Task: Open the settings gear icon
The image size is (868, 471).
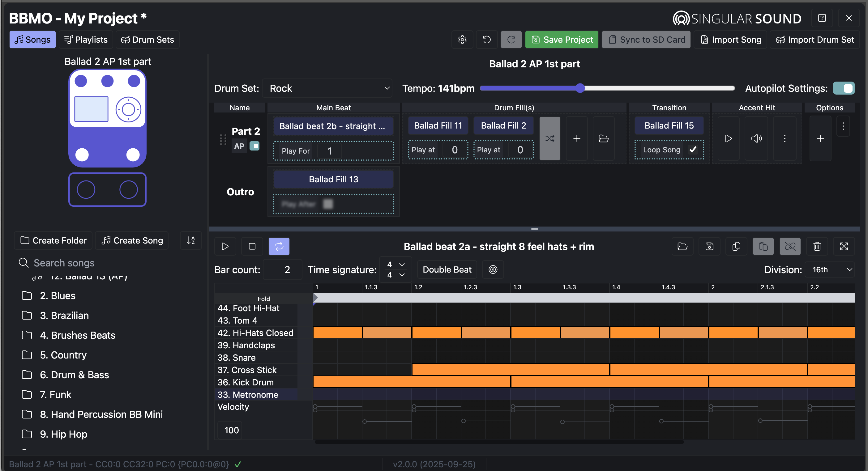Action: (462, 40)
